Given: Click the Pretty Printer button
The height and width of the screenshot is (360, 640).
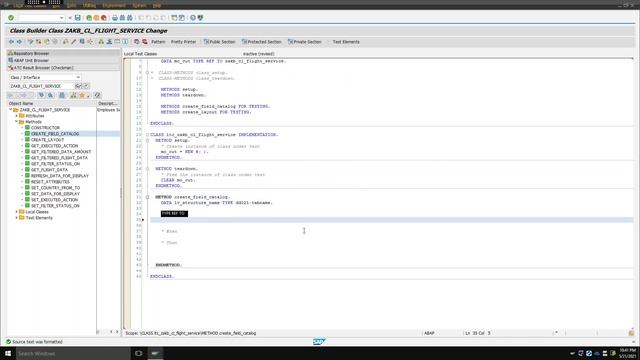Looking at the screenshot, I should pyautogui.click(x=183, y=42).
